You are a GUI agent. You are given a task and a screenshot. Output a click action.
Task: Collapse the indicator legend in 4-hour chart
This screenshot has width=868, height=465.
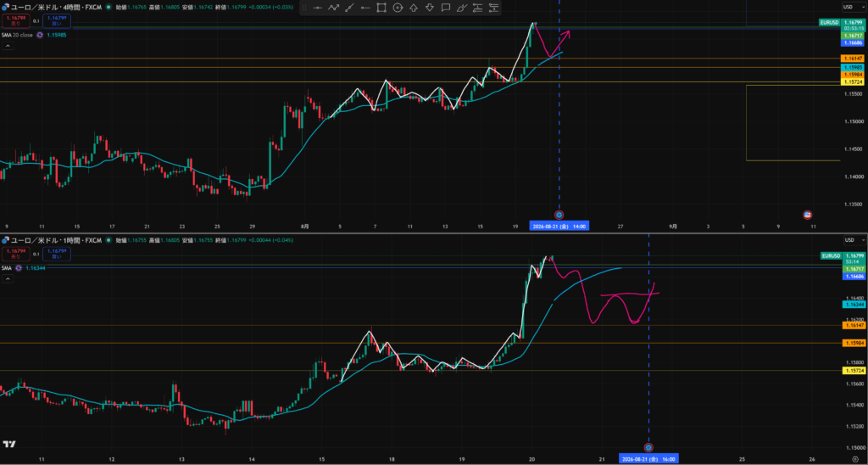tap(8, 46)
